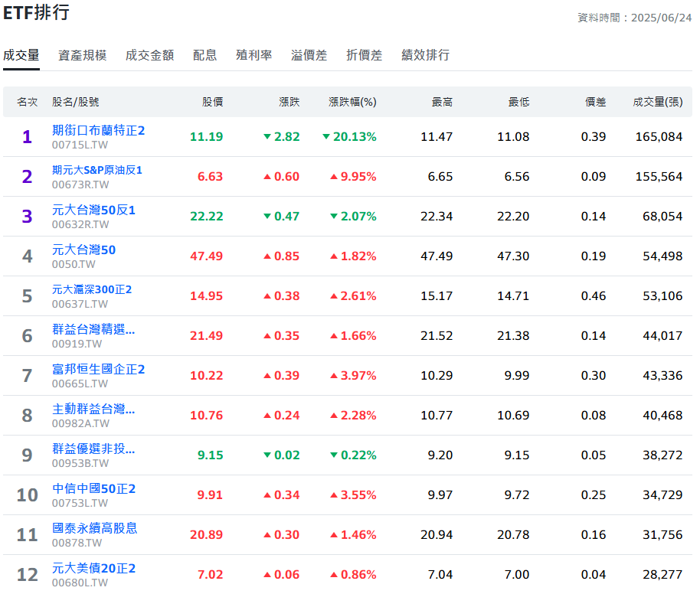This screenshot has height=594, width=700.
Task: Click the 股價 column header
Action: pyautogui.click(x=212, y=103)
